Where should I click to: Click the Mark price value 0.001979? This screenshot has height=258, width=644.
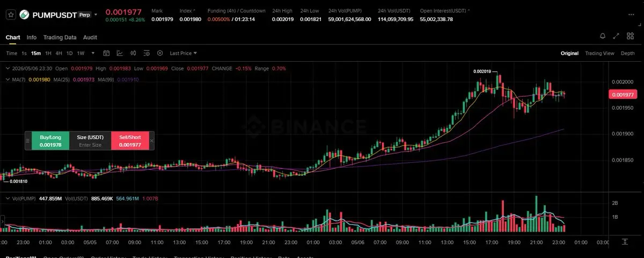[162, 19]
